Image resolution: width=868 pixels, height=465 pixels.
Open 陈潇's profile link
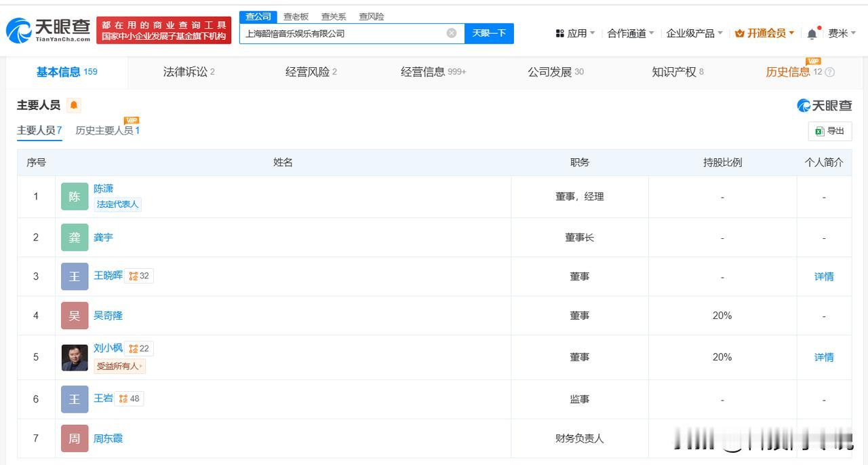click(x=104, y=189)
